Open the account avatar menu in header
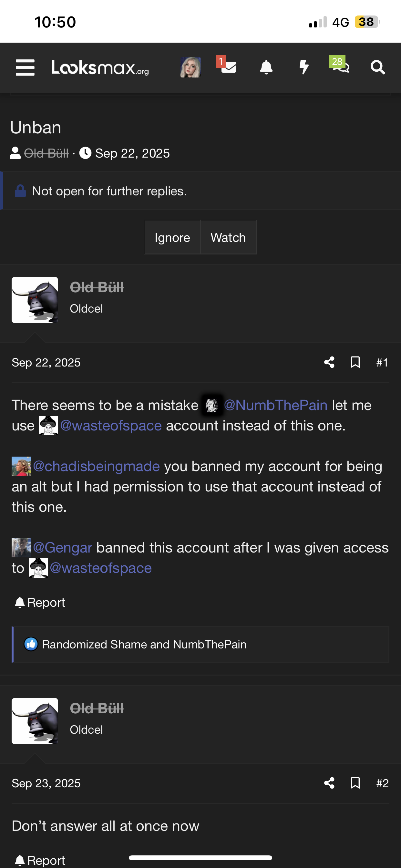401x868 pixels. tap(190, 67)
